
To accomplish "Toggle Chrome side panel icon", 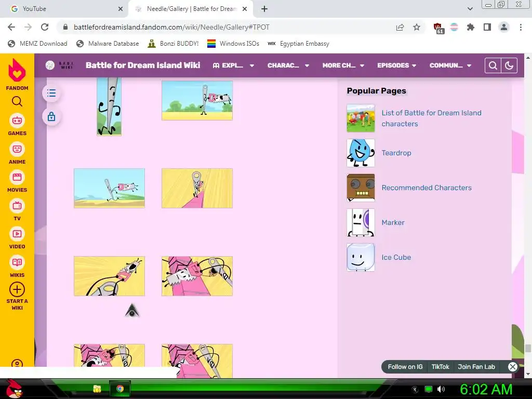I will click(487, 27).
